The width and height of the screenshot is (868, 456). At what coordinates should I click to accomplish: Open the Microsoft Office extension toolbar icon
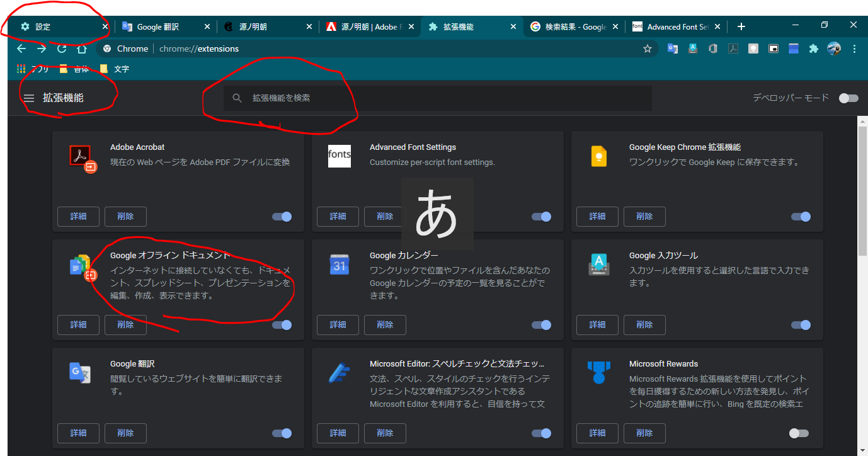tap(712, 48)
